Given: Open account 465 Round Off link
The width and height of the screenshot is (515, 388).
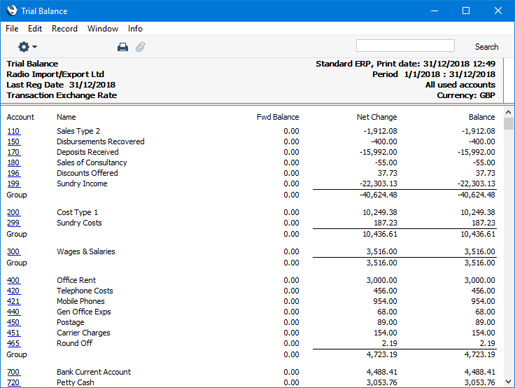Looking at the screenshot, I should pos(14,343).
